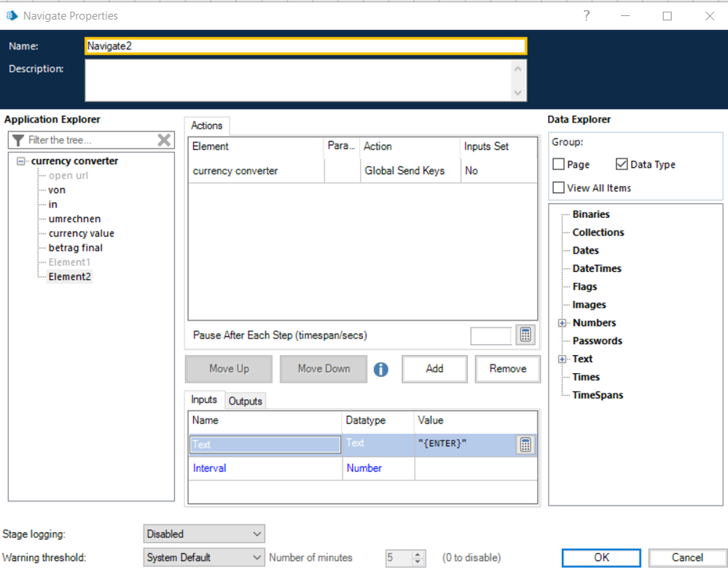This screenshot has width=728, height=570.
Task: Uncheck the Data Type checkbox
Action: tap(622, 165)
